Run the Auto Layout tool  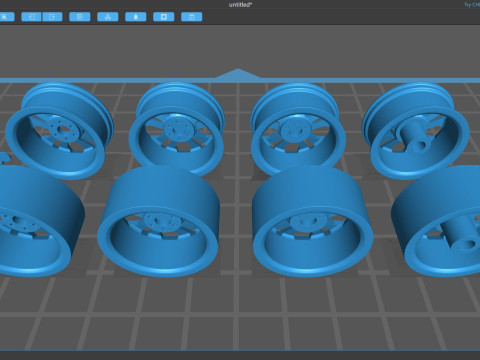[x=108, y=17]
